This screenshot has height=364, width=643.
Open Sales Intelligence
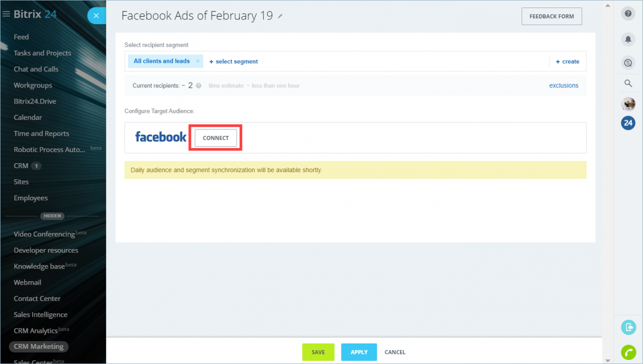(41, 314)
